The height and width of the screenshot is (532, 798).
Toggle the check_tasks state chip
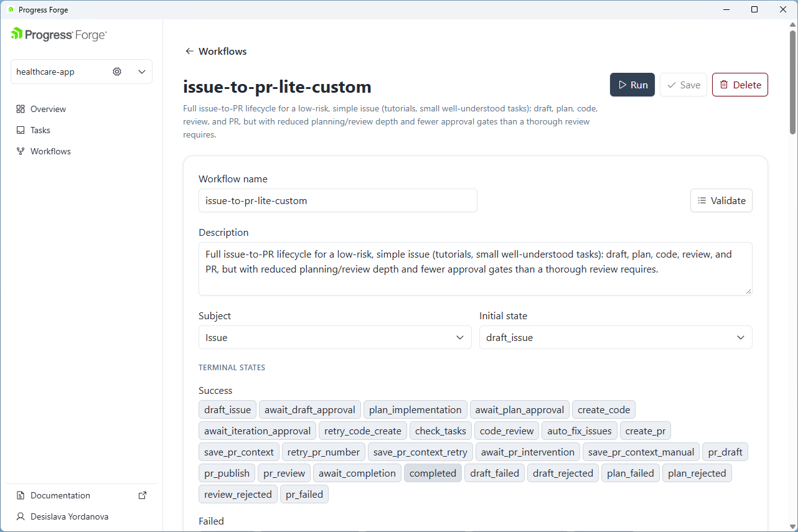click(x=441, y=431)
